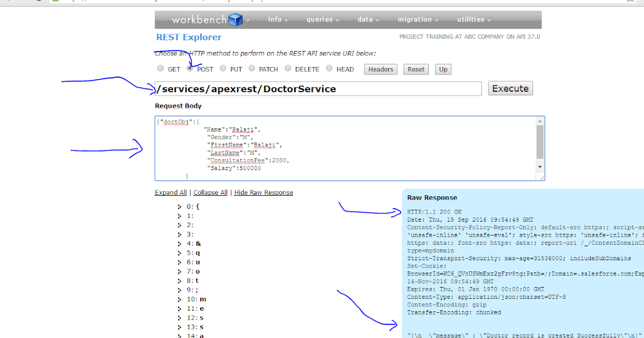Open the data dropdown

point(365,19)
